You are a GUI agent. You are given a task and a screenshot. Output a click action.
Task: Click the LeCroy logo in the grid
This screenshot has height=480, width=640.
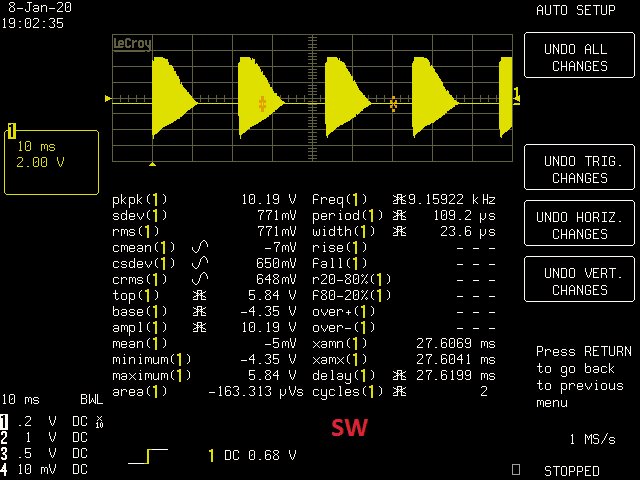(132, 43)
